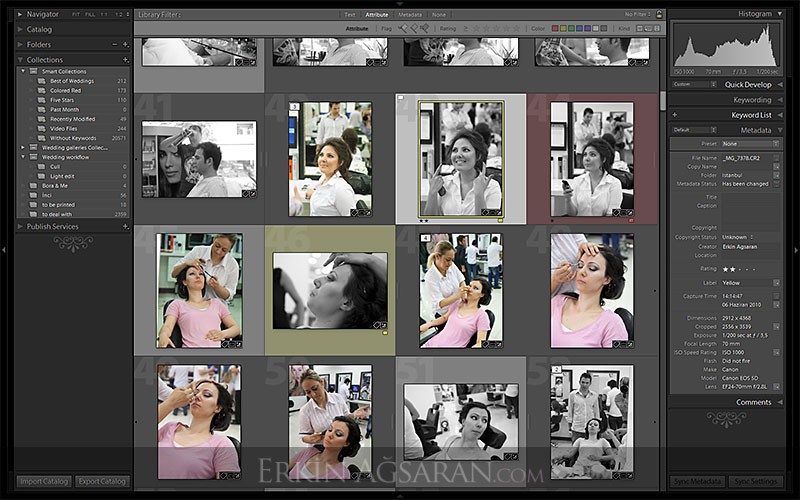Click the Import Catalog button
800x500 pixels.
click(x=44, y=481)
